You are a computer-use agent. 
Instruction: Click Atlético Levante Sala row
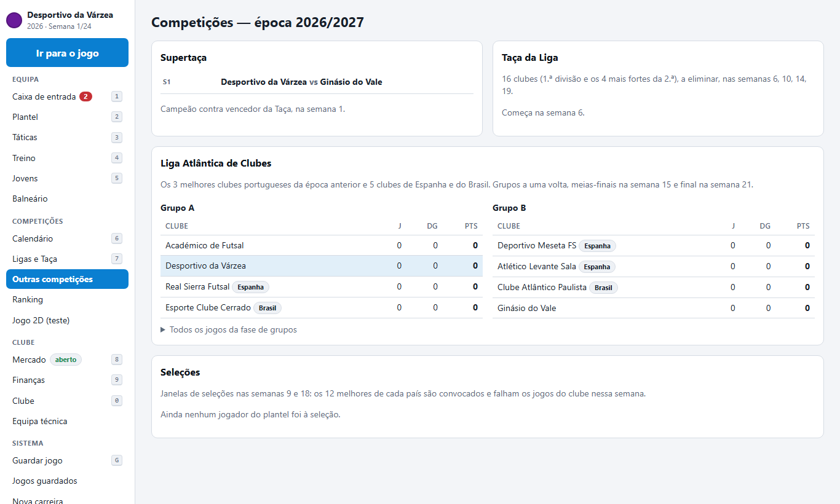pyautogui.click(x=654, y=266)
